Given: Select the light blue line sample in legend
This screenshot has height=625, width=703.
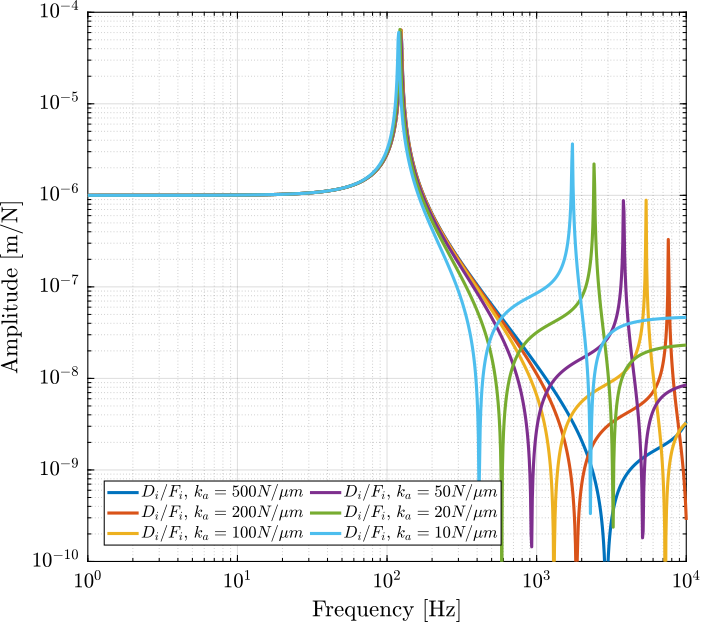Looking at the screenshot, I should (x=325, y=533).
